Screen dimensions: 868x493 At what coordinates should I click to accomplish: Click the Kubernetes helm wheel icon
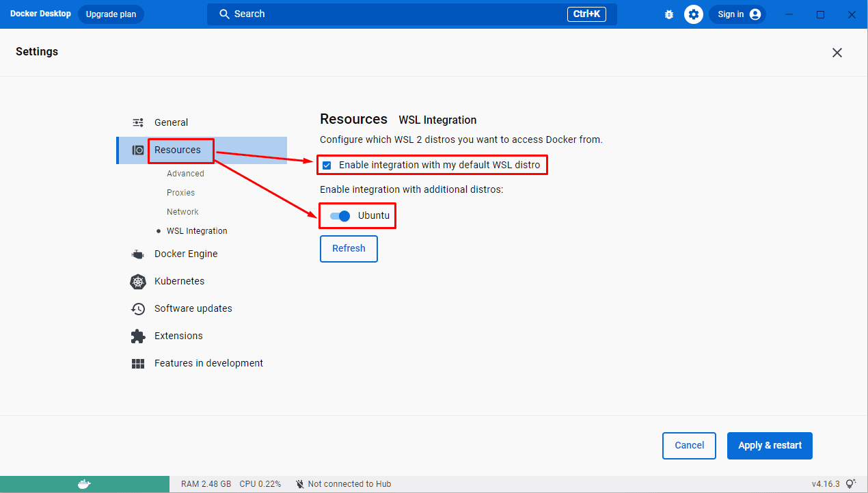click(138, 281)
